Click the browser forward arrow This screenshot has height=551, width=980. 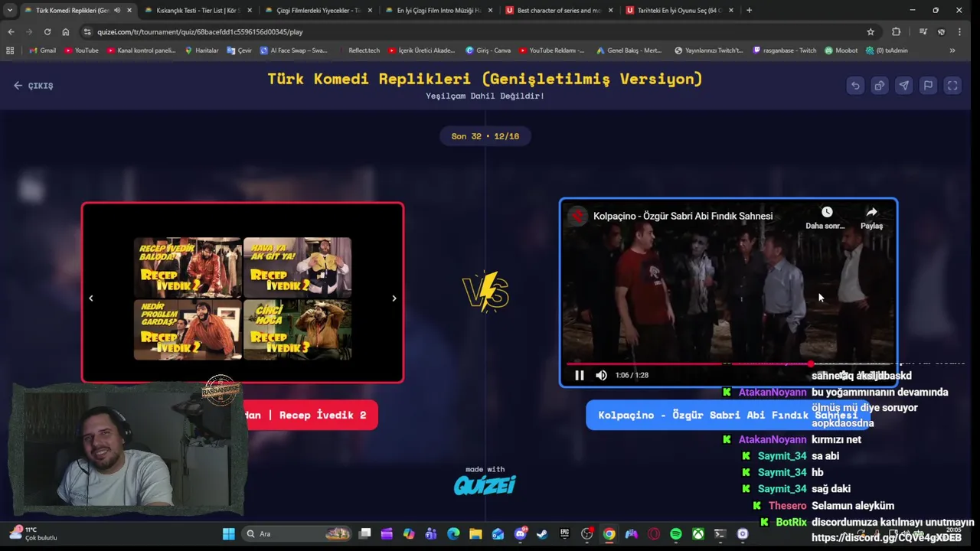click(x=29, y=32)
